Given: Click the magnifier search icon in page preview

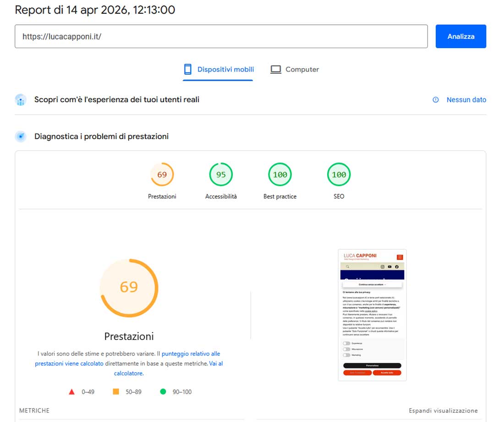Looking at the screenshot, I should click(348, 267).
